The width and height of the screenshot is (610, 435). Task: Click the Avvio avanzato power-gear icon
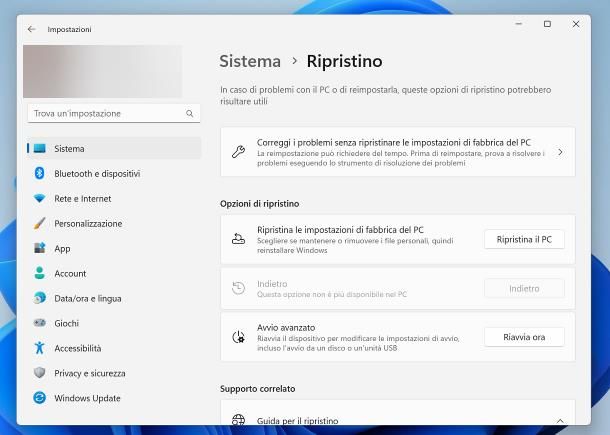point(238,337)
